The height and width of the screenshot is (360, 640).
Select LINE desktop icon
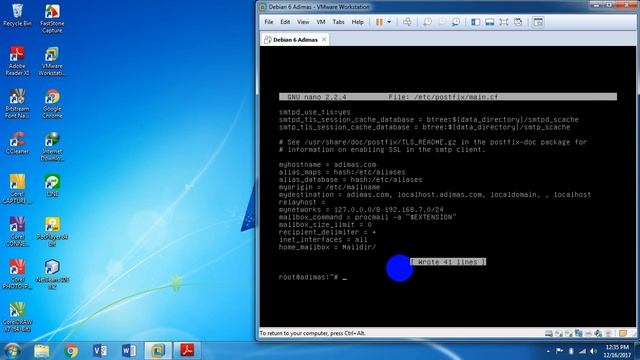pos(52,186)
